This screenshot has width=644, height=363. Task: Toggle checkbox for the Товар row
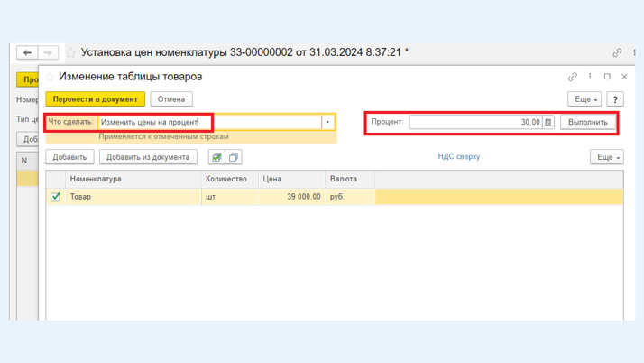[55, 197]
